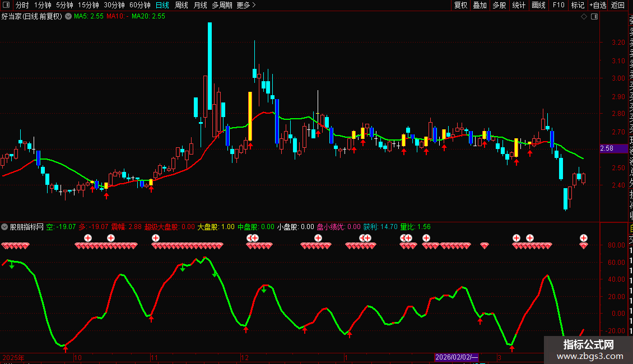Select the 1分钟 period tab
633x364 pixels.
coord(43,5)
